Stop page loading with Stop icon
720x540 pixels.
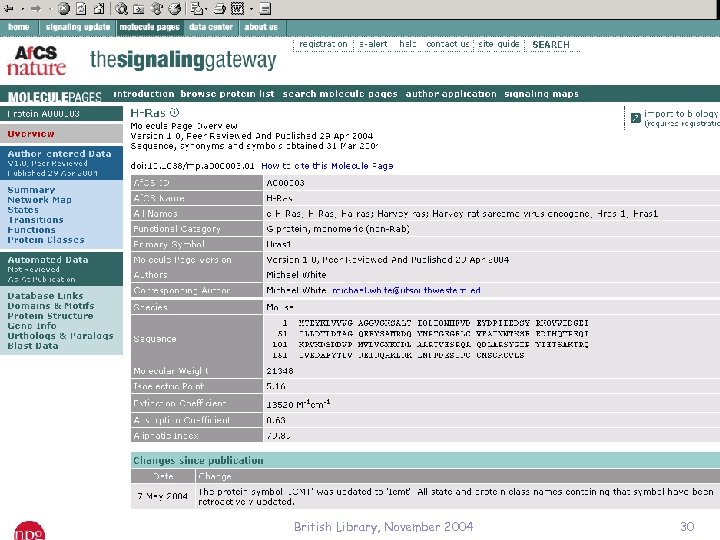pyautogui.click(x=64, y=8)
